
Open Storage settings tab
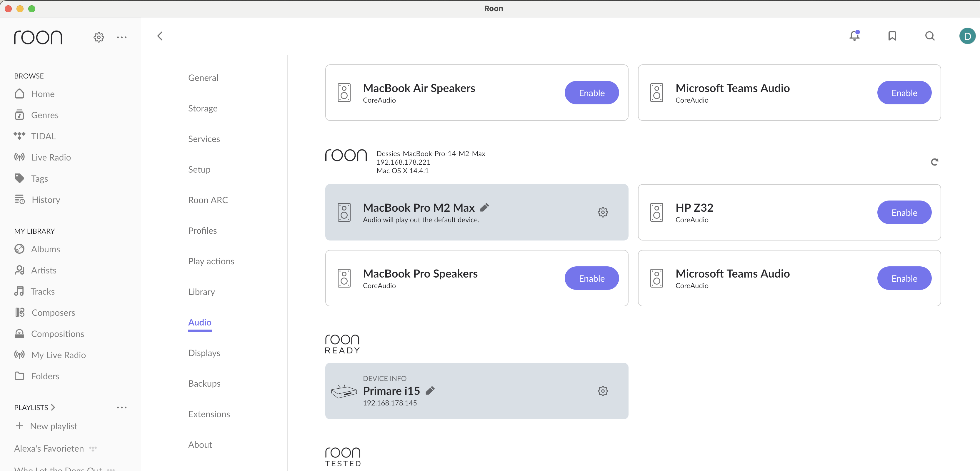point(203,108)
